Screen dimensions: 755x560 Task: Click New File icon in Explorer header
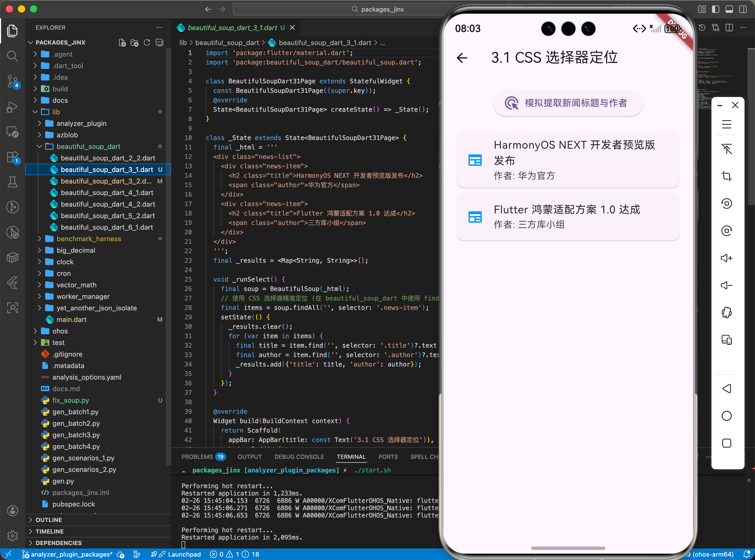click(122, 43)
